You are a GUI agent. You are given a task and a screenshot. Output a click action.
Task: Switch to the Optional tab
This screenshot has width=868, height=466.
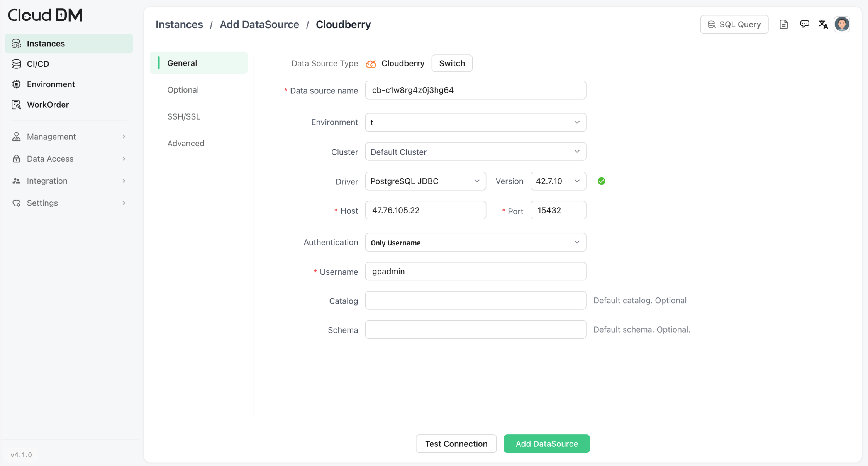tap(183, 90)
